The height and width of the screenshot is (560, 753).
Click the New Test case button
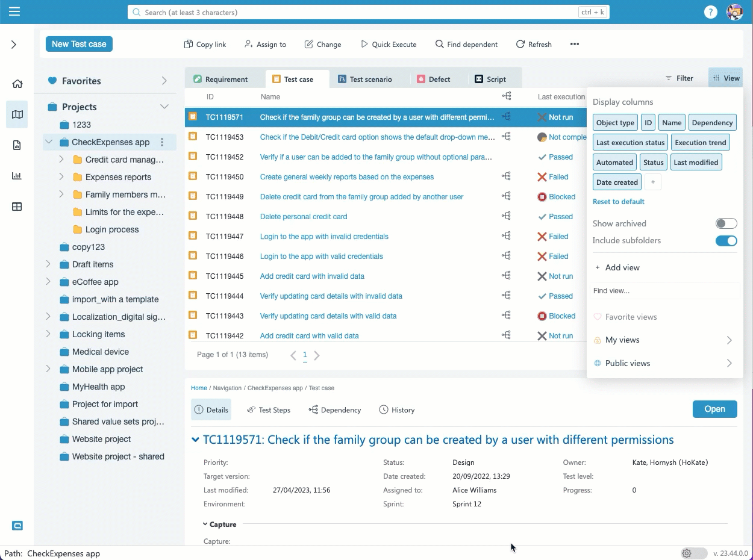79,44
